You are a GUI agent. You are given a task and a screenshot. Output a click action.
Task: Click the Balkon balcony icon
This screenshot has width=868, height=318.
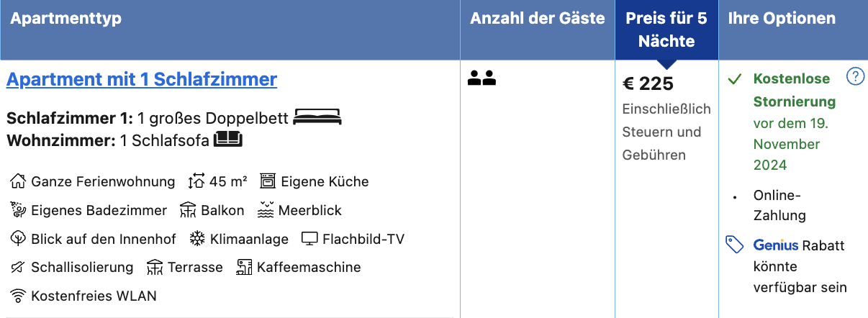click(188, 210)
